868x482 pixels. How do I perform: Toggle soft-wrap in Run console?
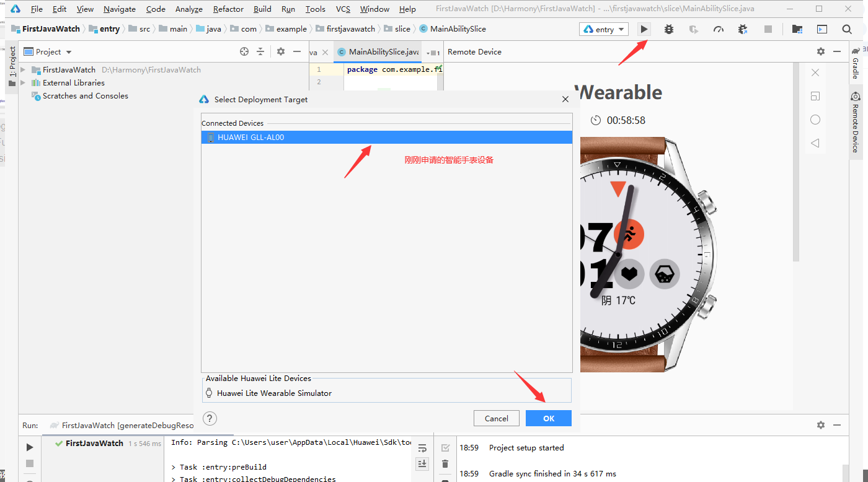pyautogui.click(x=422, y=448)
